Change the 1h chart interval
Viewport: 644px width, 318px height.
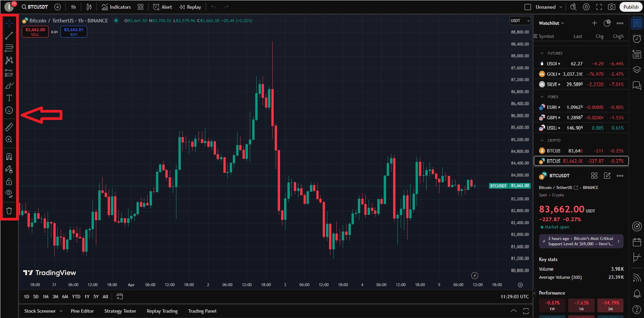73,7
